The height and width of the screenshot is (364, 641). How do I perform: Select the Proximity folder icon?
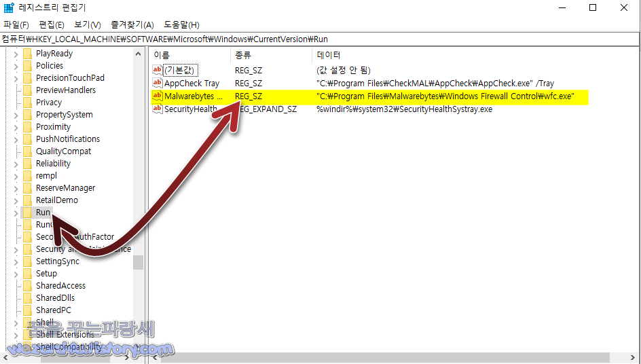(x=27, y=127)
